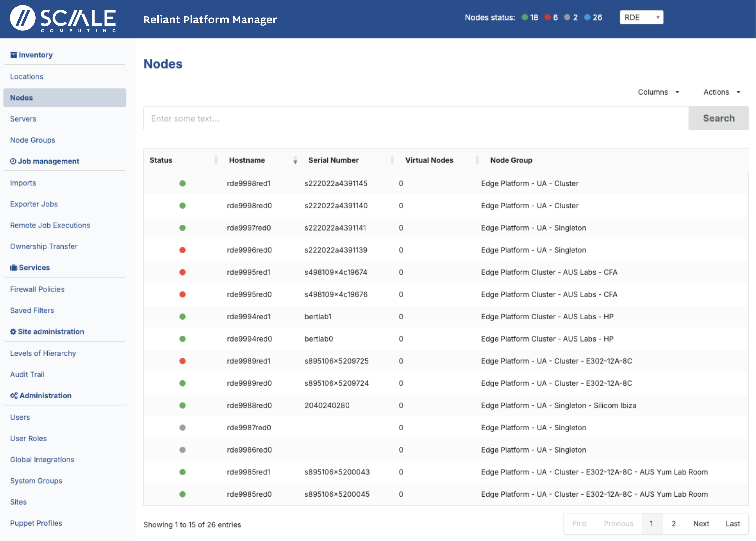Click the Inventory box icon
756x541 pixels.
click(x=13, y=55)
